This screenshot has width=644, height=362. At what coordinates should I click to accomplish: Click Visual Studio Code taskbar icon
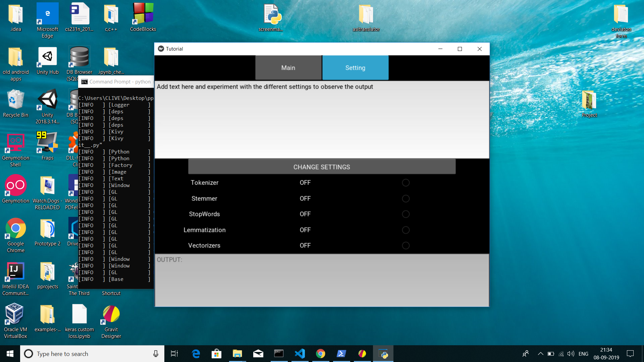(x=300, y=354)
